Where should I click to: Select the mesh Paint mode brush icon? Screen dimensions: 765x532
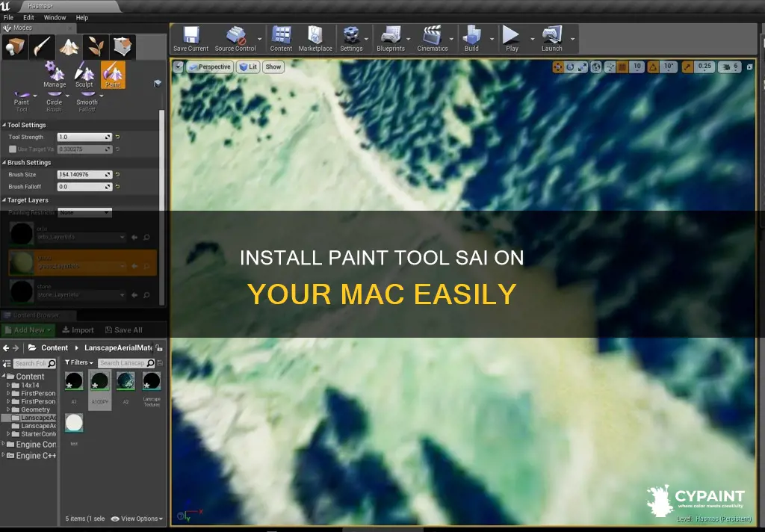click(42, 47)
